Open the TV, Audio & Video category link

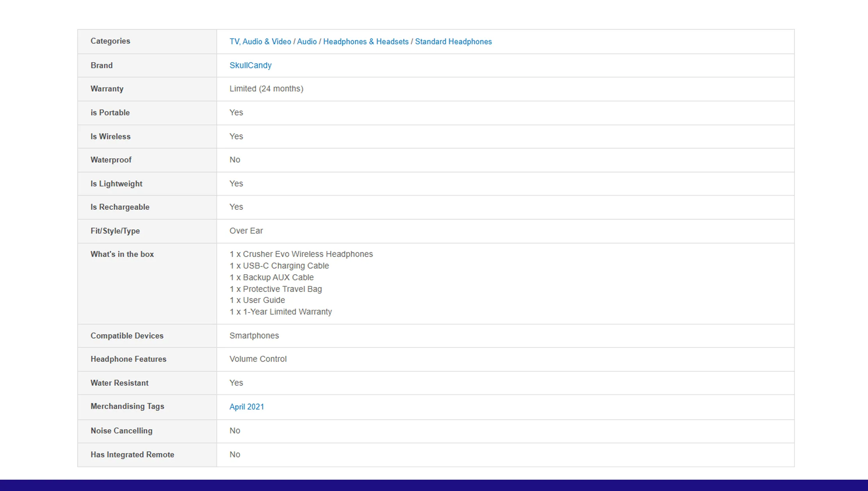[260, 41]
